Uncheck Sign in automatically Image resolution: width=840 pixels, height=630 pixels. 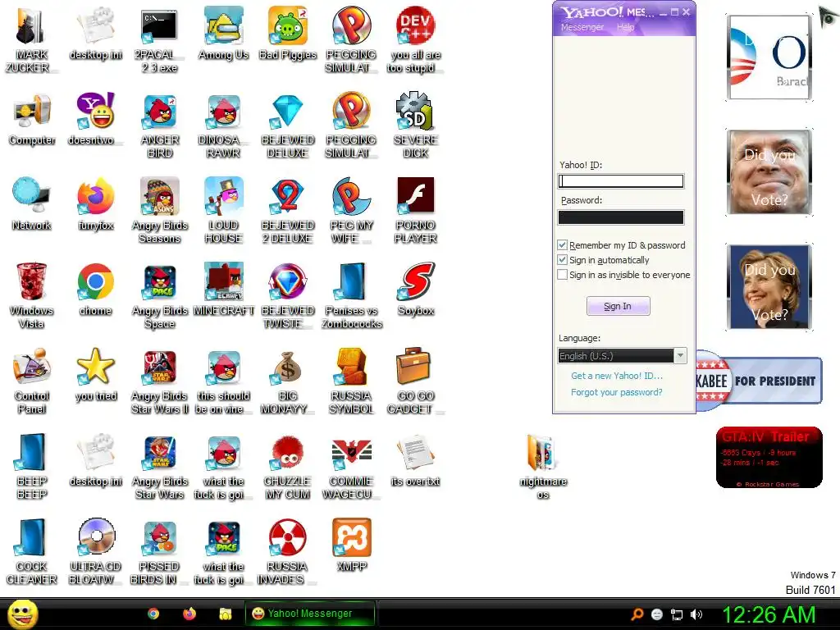(x=562, y=260)
